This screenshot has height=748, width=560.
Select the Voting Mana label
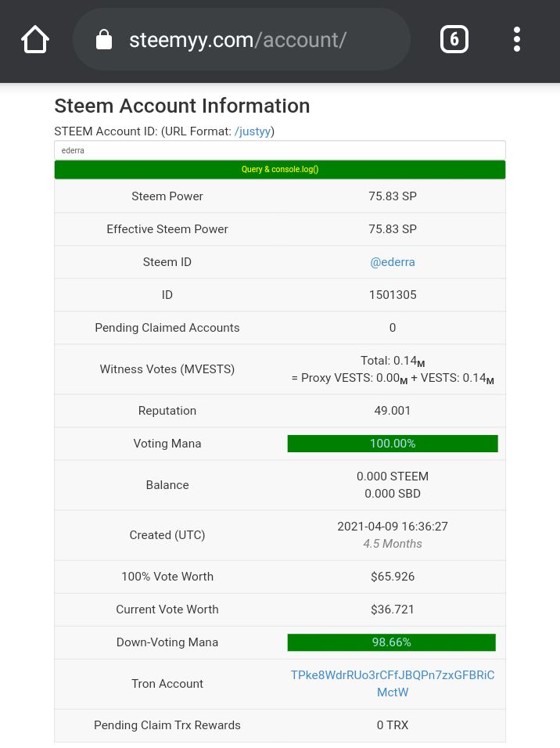[x=167, y=444]
